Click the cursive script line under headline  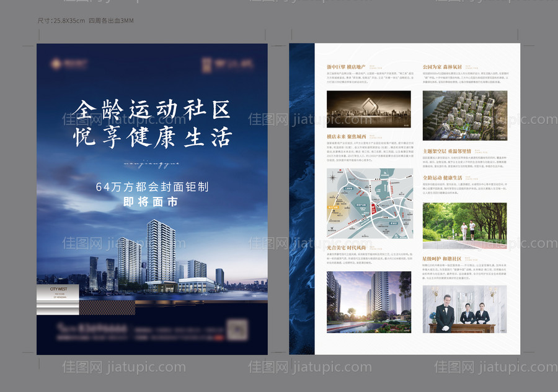click(x=151, y=163)
